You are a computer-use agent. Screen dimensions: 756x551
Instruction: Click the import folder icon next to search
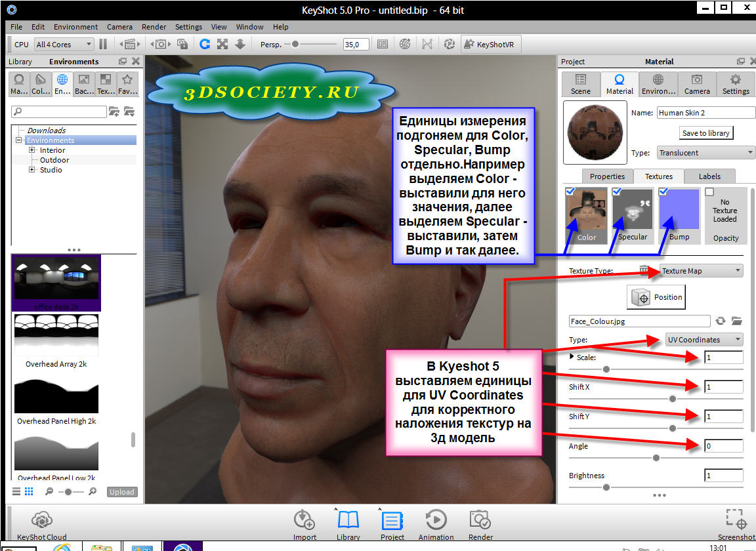pyautogui.click(x=129, y=112)
